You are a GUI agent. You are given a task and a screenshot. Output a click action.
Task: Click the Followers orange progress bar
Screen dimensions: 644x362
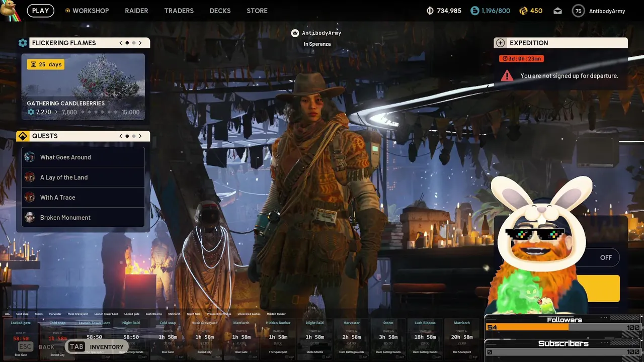tap(527, 327)
